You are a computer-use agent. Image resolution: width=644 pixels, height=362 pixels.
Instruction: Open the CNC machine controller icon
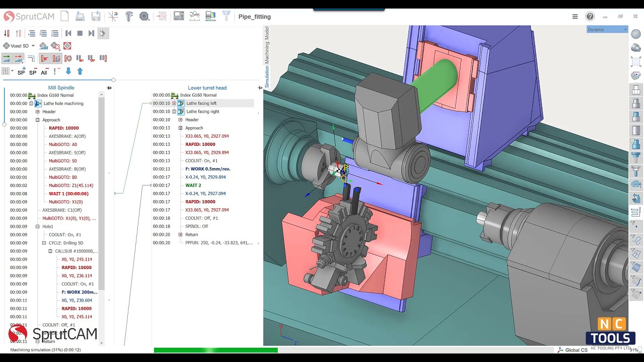click(x=179, y=17)
